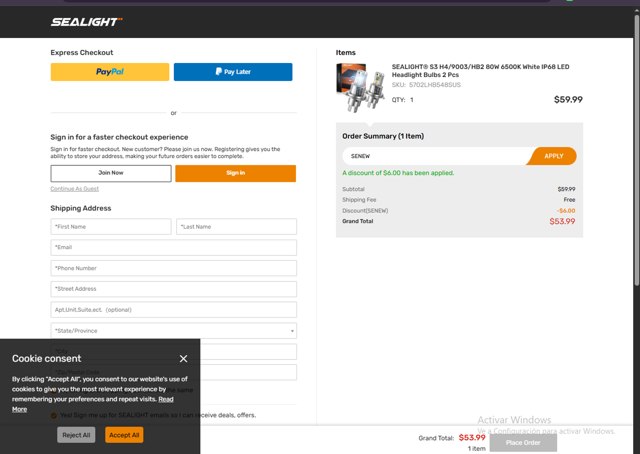Apply the coupon with APPLY button
The width and height of the screenshot is (640, 454).
tap(553, 156)
